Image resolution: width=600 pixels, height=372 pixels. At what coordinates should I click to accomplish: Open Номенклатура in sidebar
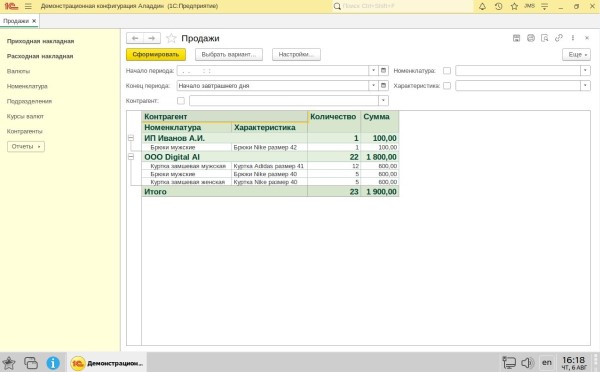27,86
